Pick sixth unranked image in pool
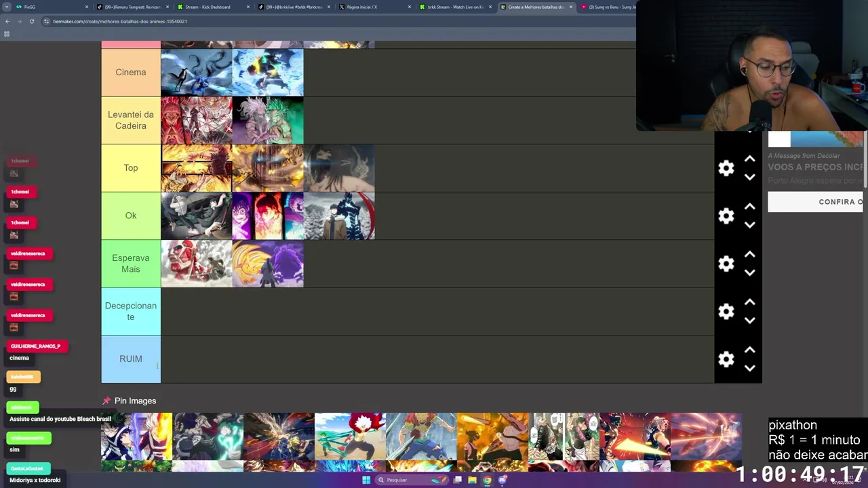Screen dimensions: 868x488 click(x=492, y=436)
